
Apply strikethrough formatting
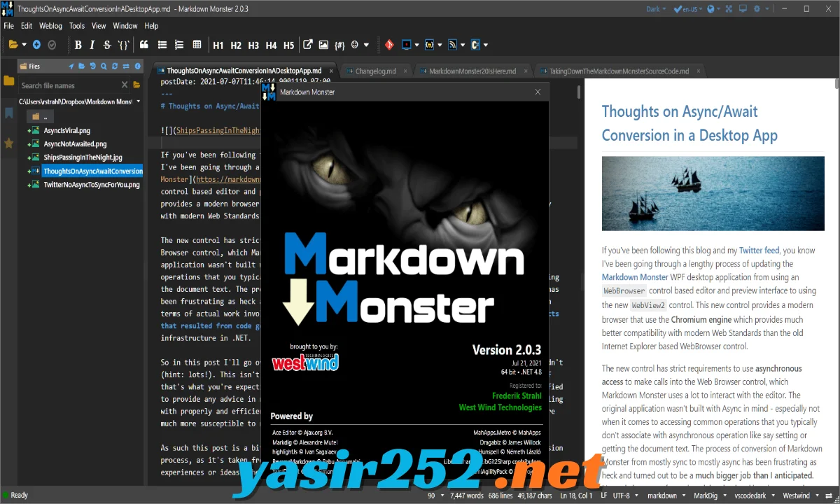pyautogui.click(x=107, y=45)
